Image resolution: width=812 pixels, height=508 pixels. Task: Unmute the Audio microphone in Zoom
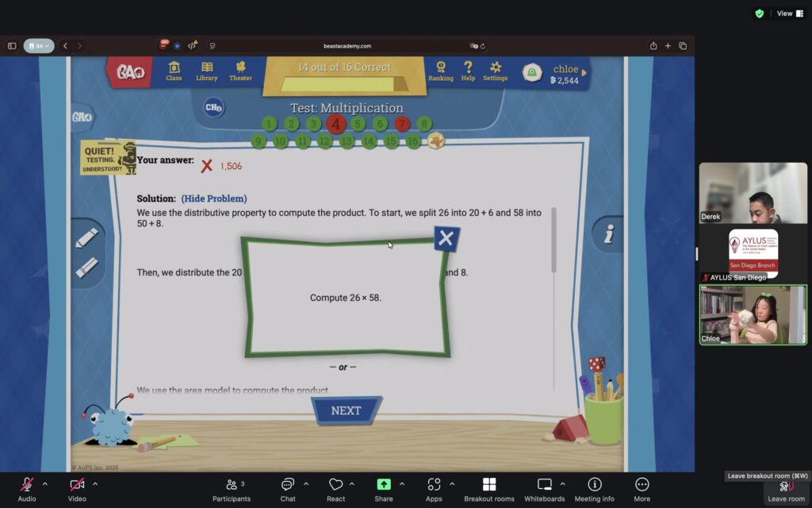27,484
